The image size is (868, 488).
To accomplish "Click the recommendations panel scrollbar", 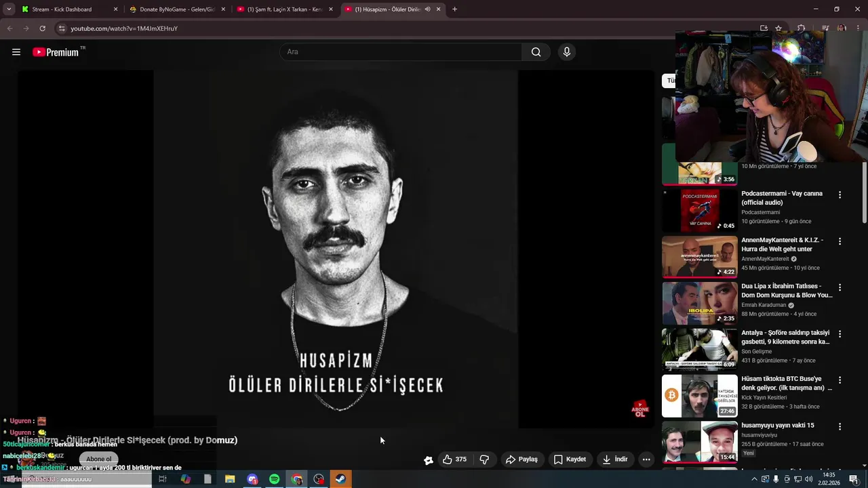I will tap(864, 193).
